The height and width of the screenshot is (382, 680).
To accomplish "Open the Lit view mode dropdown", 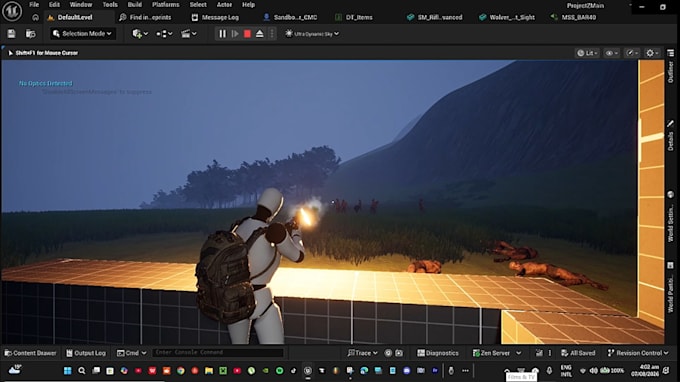I will pyautogui.click(x=587, y=53).
